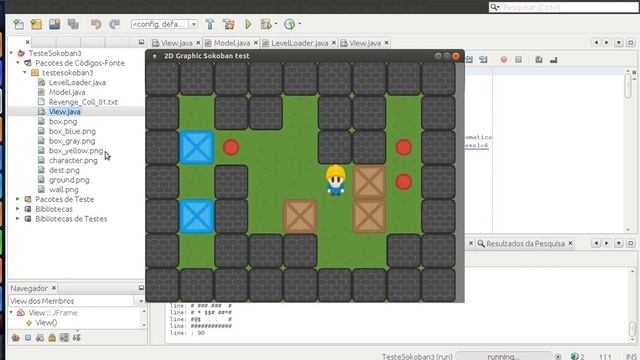Click the red record macro icon
The image size is (640, 360).
pos(504,60)
